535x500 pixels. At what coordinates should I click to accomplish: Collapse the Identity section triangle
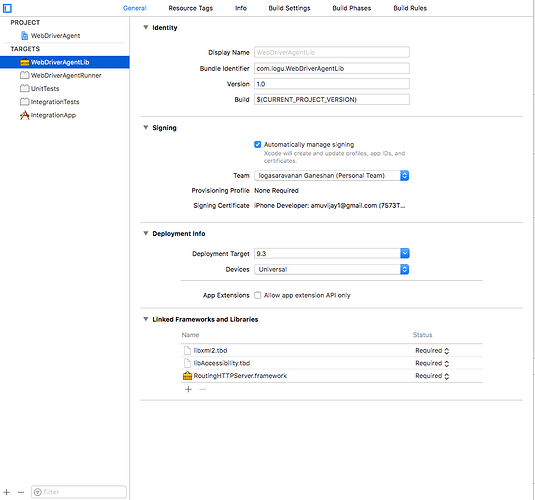point(146,27)
